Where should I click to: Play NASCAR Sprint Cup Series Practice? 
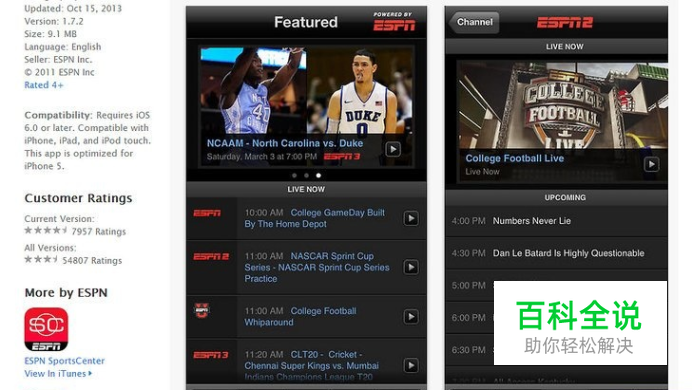411,267
